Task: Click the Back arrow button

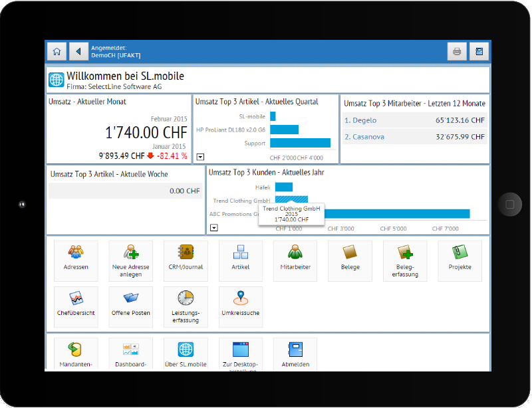Action: point(78,52)
